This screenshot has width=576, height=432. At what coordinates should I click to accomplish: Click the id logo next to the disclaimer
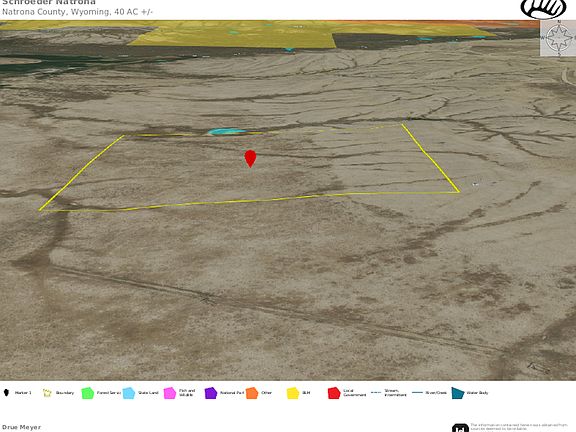(460, 428)
